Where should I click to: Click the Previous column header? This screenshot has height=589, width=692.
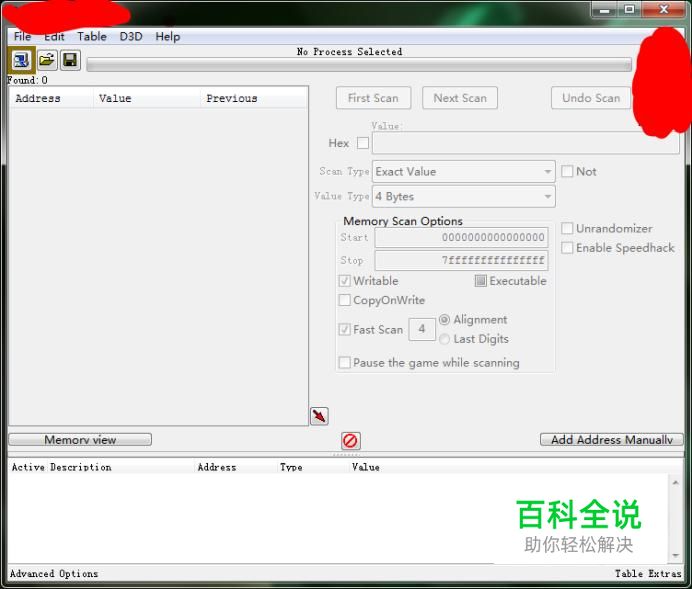254,98
